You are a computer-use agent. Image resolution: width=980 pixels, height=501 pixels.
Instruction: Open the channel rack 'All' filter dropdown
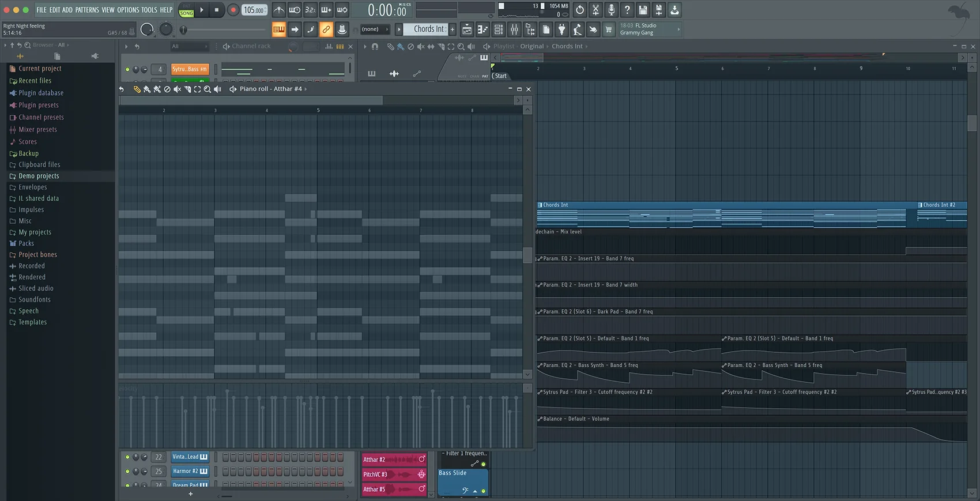click(x=189, y=46)
